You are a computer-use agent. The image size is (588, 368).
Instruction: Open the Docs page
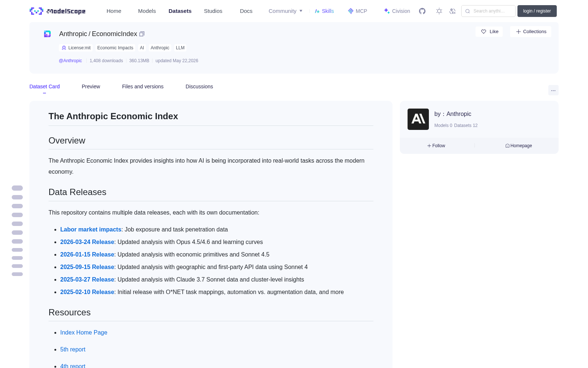246,11
